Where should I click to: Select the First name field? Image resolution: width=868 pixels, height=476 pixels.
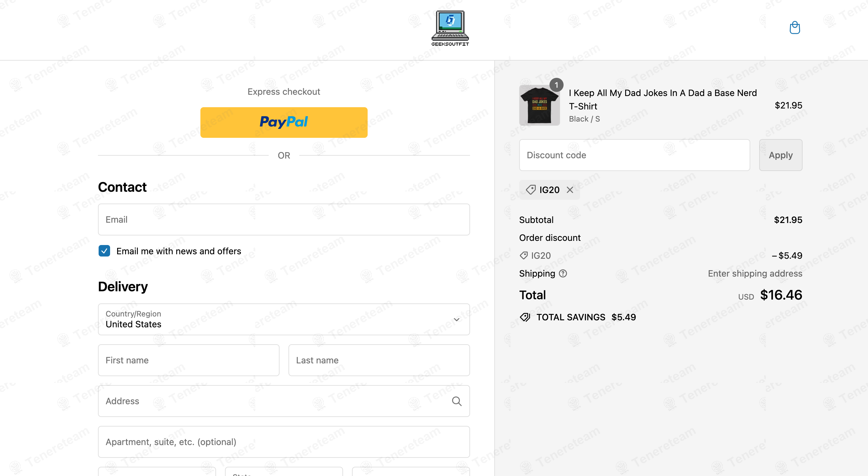[188, 360]
